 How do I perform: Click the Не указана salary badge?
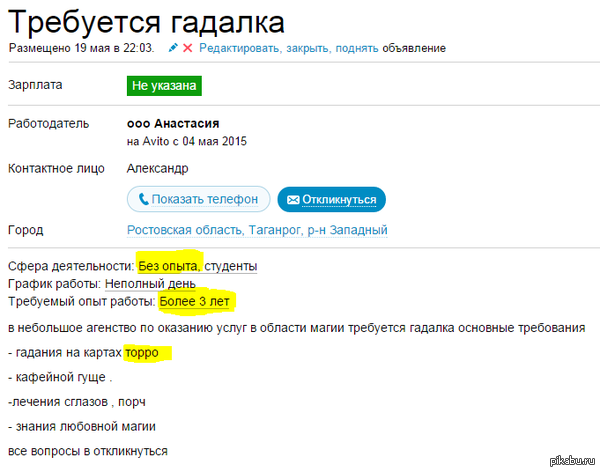164,86
